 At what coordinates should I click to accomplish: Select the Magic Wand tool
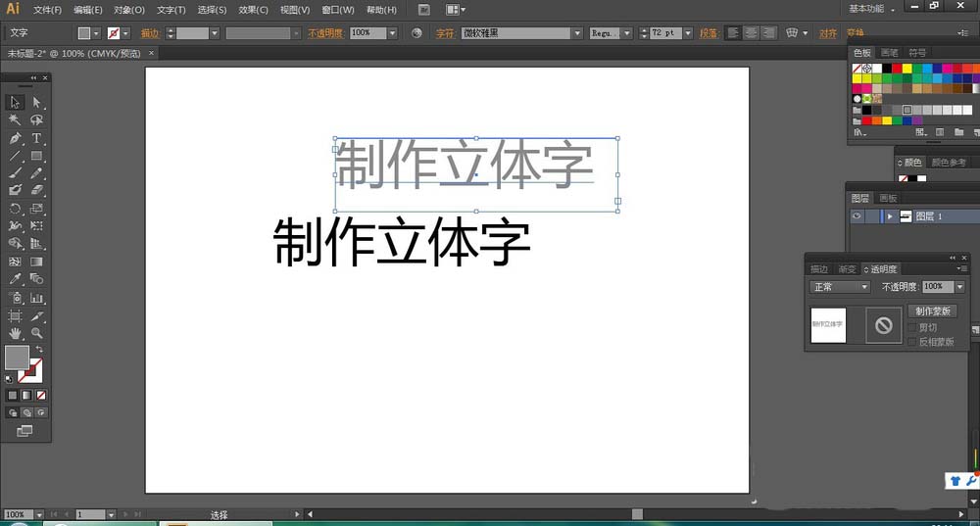click(x=15, y=120)
